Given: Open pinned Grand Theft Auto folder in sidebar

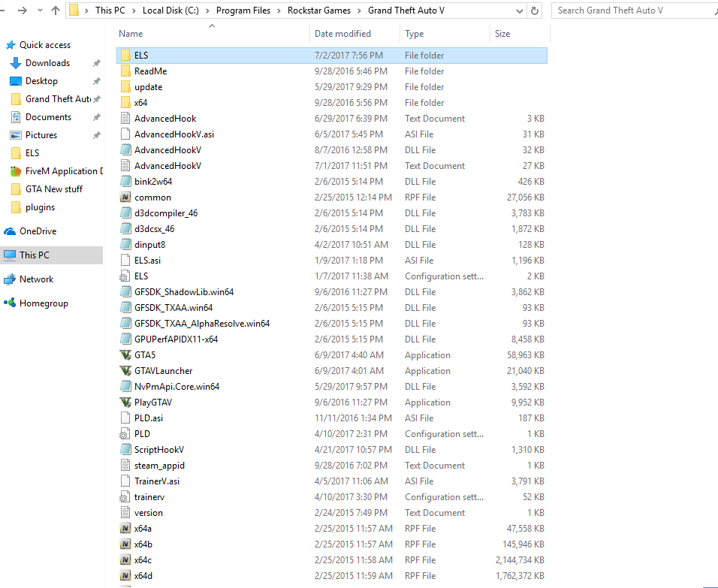Looking at the screenshot, I should pos(58,99).
